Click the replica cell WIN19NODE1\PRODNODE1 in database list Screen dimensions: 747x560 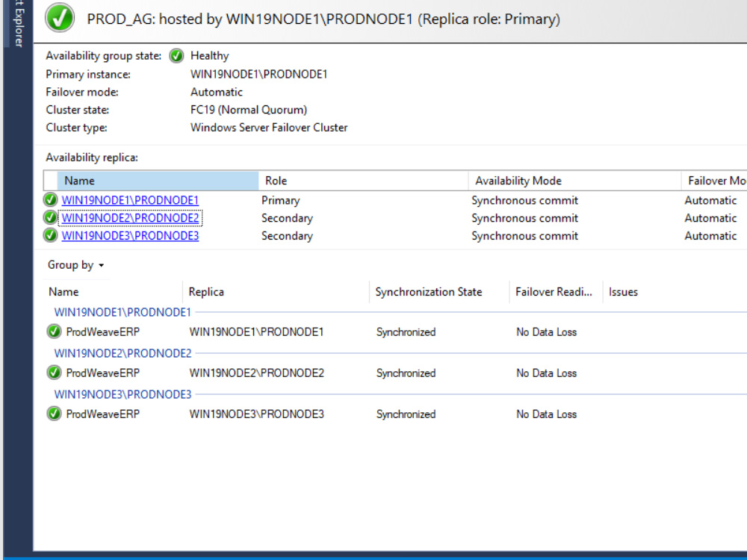point(256,332)
